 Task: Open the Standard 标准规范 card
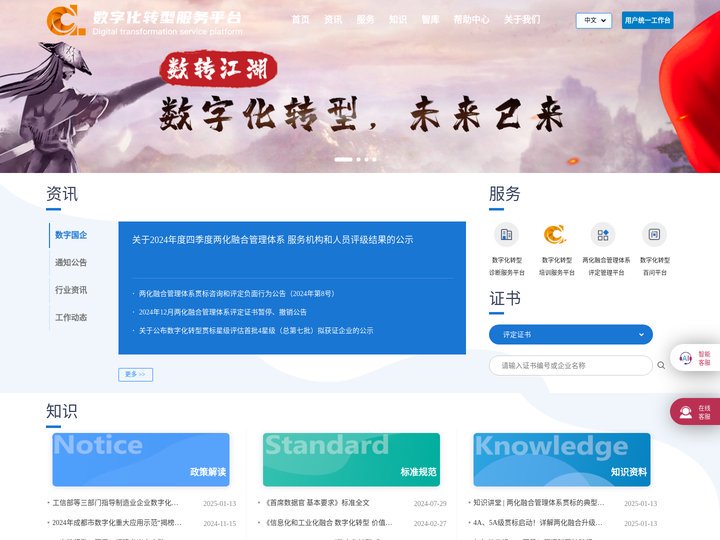point(351,459)
